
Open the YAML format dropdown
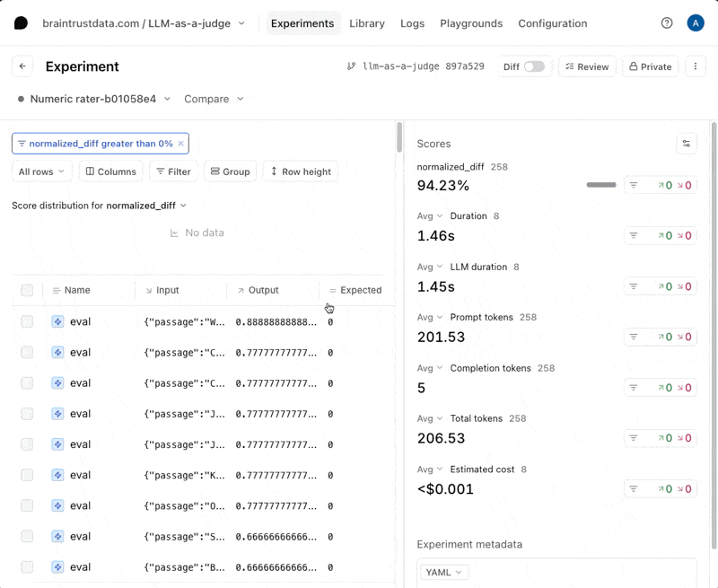[443, 572]
